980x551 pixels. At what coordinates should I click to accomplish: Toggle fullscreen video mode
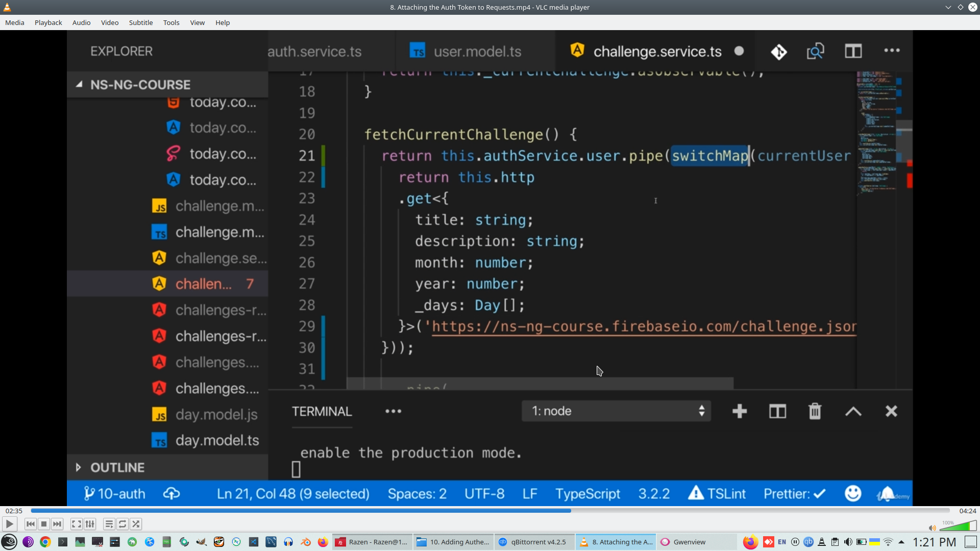pyautogui.click(x=77, y=524)
